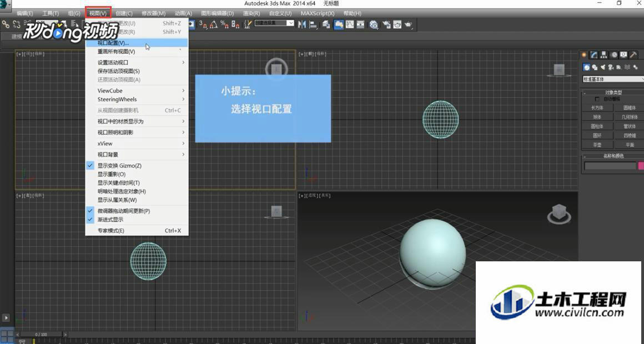Image resolution: width=644 pixels, height=344 pixels.
Task: Select the Space Warps category icon
Action: [x=627, y=67]
